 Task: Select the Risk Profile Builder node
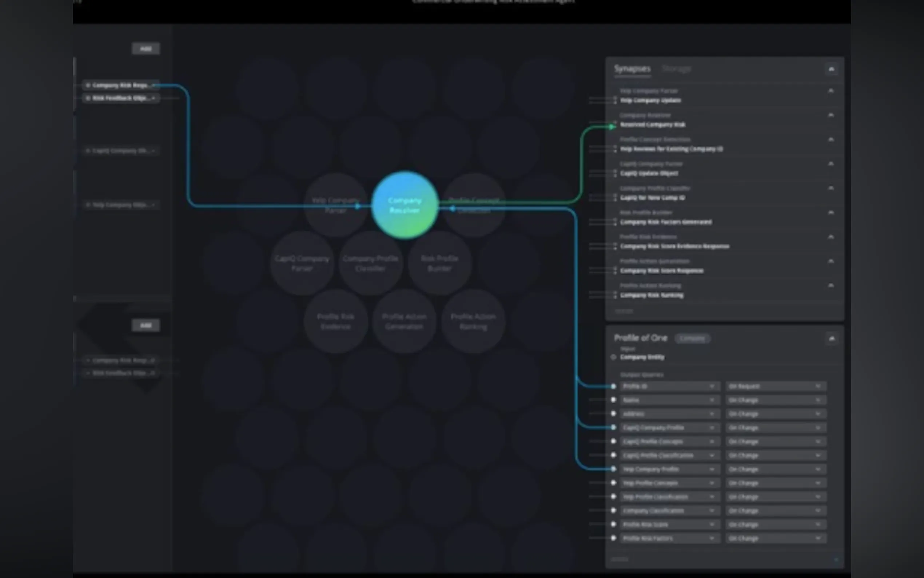pyautogui.click(x=439, y=264)
